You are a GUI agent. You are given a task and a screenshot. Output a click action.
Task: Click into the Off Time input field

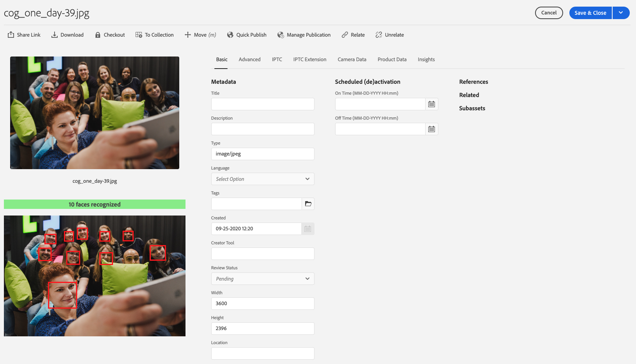point(380,129)
